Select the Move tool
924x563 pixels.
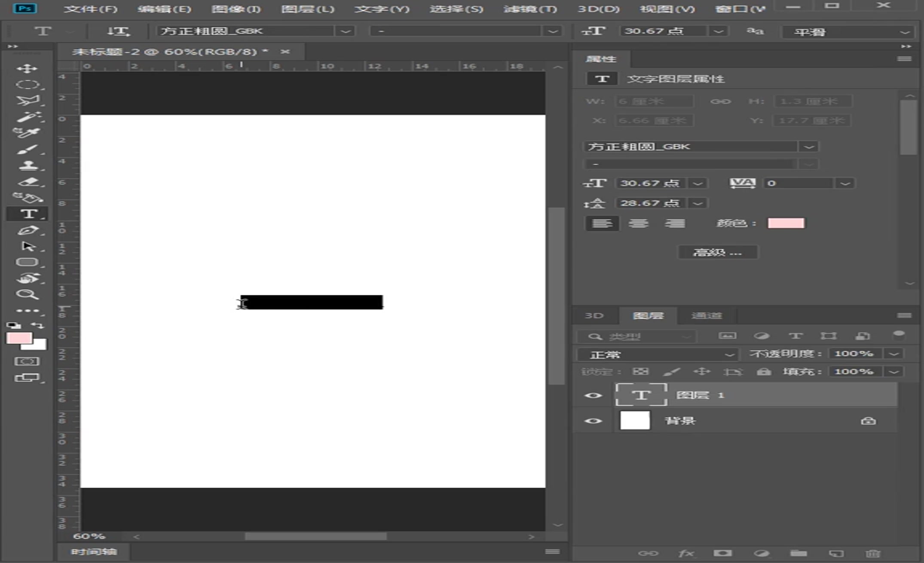pos(27,68)
